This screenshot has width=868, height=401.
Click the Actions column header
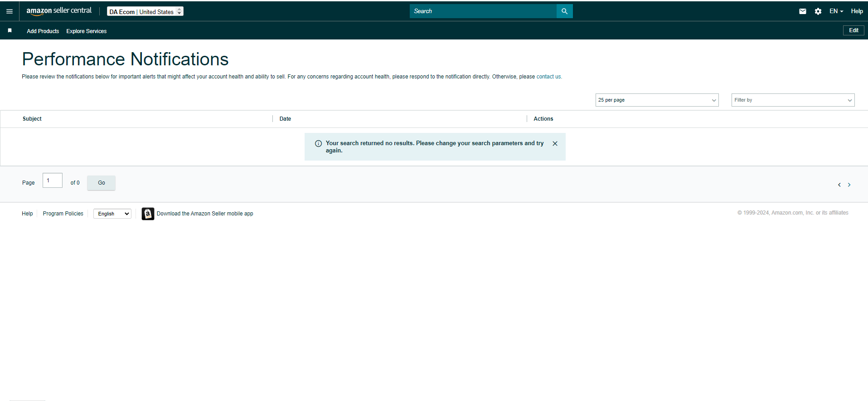click(x=543, y=119)
